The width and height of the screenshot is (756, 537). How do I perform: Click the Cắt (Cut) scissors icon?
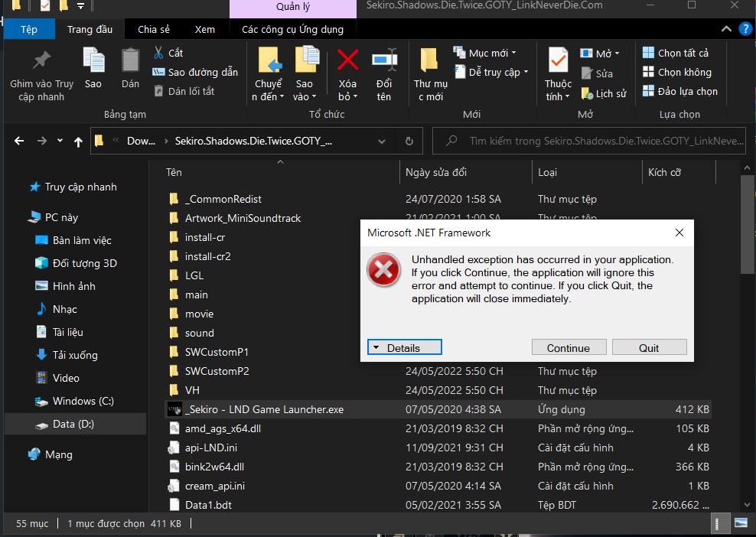click(158, 53)
